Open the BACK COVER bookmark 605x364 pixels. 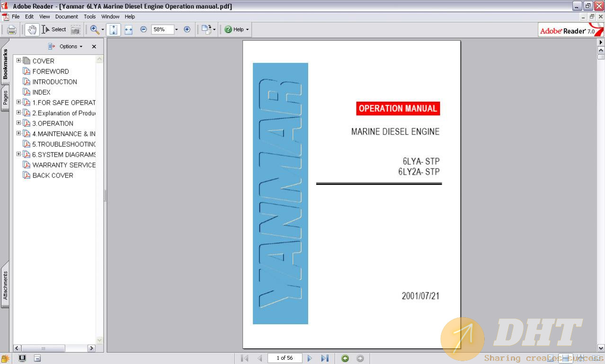pyautogui.click(x=53, y=176)
